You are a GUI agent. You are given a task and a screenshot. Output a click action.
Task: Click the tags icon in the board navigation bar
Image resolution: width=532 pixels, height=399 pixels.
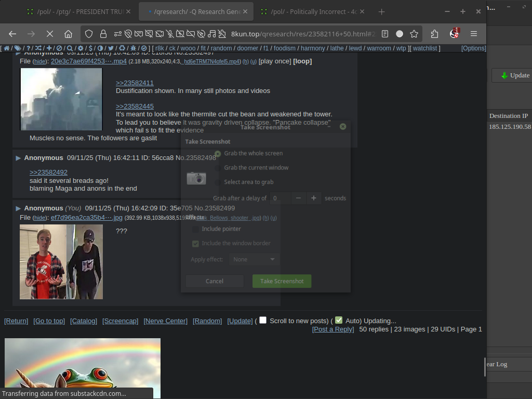click(x=18, y=48)
